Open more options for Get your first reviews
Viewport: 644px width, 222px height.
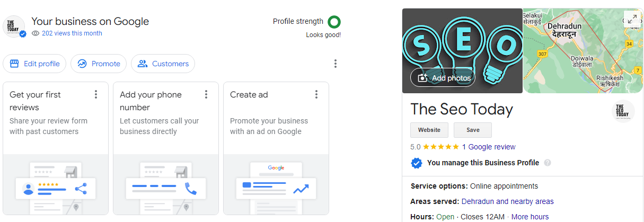click(96, 94)
